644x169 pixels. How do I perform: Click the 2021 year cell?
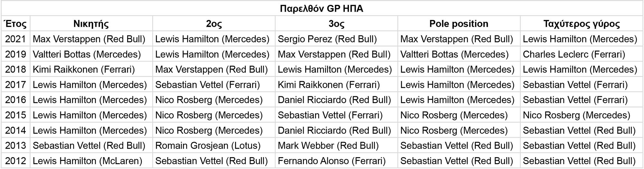(x=15, y=39)
